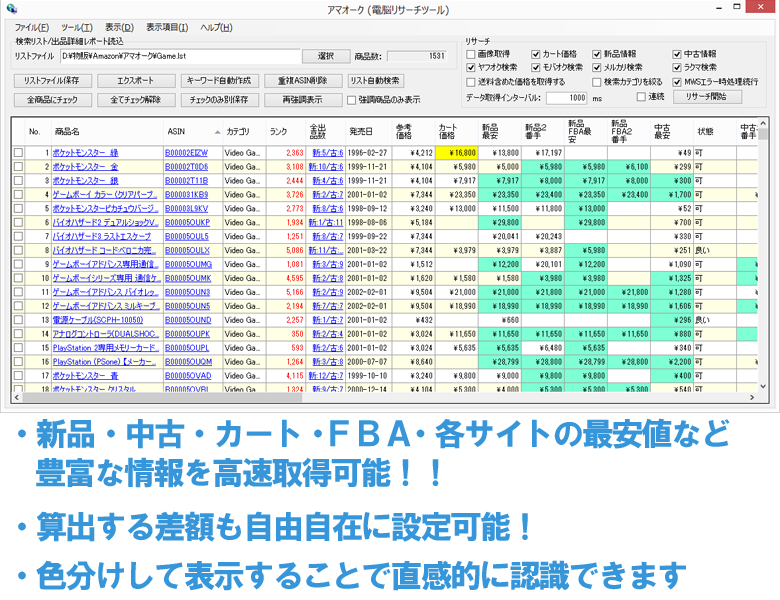
Task: Click the 全てチェック解除 button
Action: [x=136, y=100]
